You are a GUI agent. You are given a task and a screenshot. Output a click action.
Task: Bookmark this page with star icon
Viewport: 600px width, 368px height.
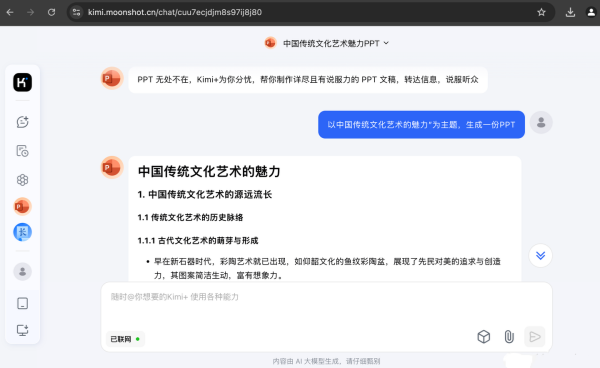pyautogui.click(x=541, y=12)
